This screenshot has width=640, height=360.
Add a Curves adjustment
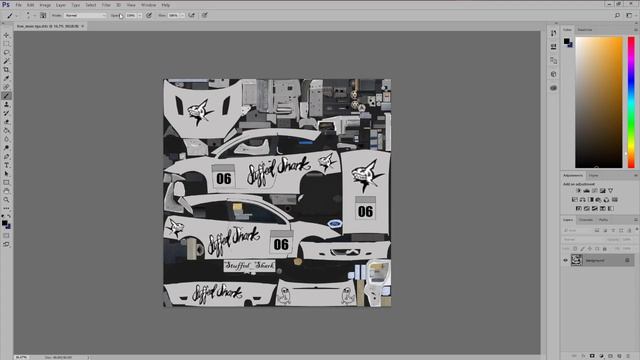[x=594, y=191]
